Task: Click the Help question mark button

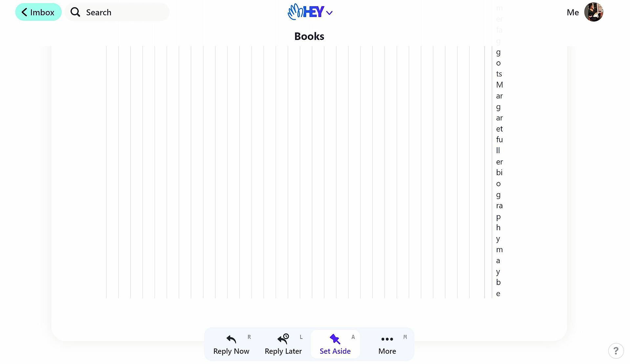Action: pyautogui.click(x=616, y=350)
